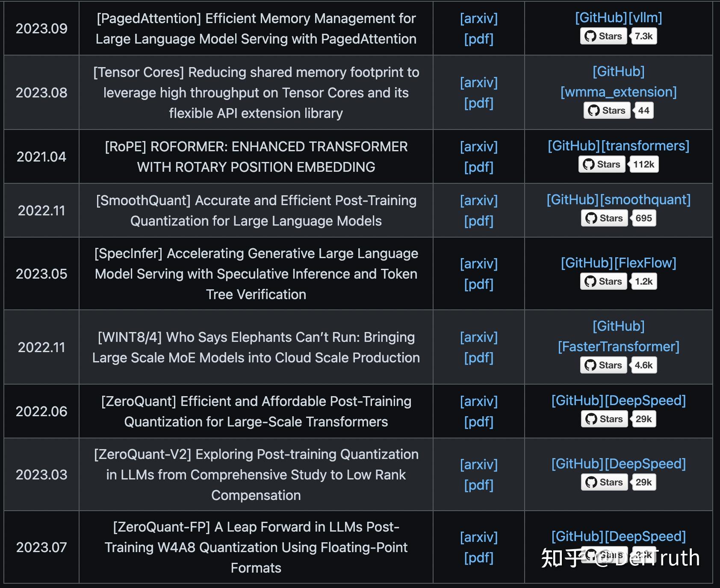Click the Stars badge for ZeroQuant-V2 row
The height and width of the screenshot is (588, 720).
click(x=618, y=482)
